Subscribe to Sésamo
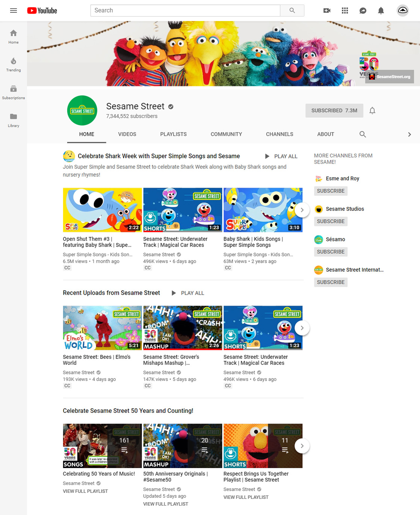 (331, 252)
